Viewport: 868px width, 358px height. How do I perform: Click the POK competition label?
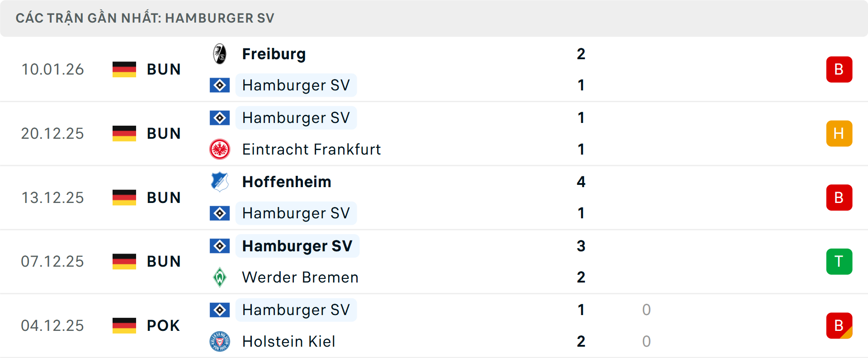click(163, 325)
